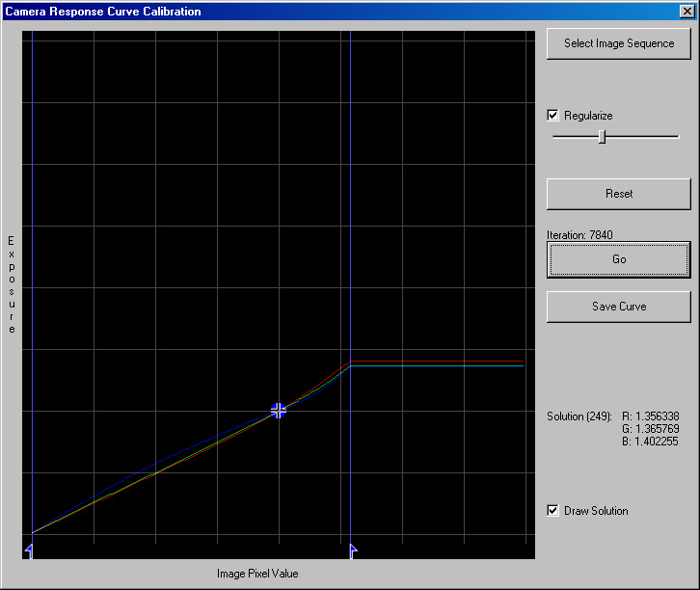Click the Image Pixel Value axis label

(x=257, y=574)
